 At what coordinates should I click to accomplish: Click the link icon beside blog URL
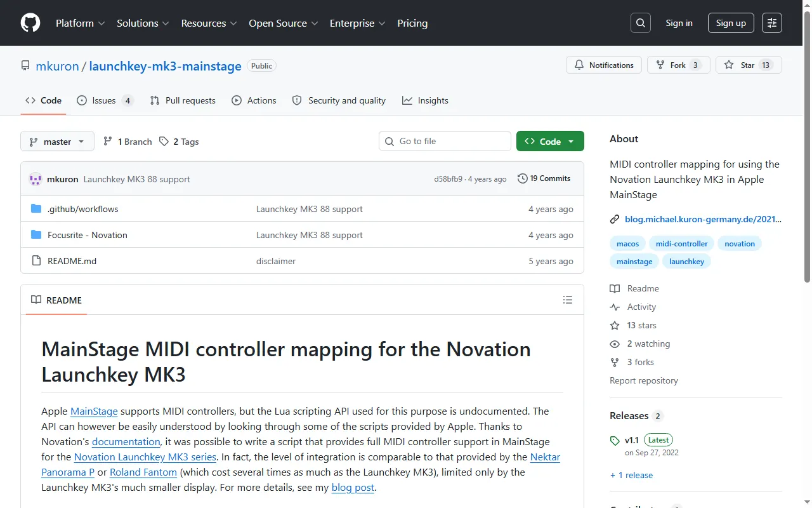pyautogui.click(x=615, y=219)
